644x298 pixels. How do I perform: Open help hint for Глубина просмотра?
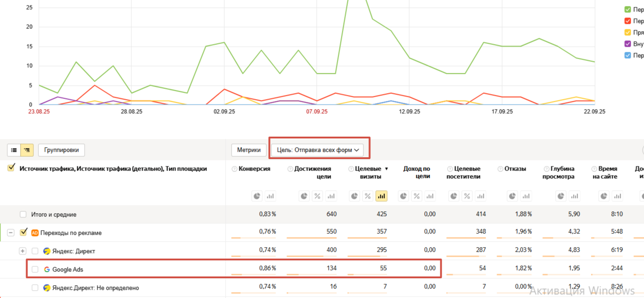[x=546, y=169]
